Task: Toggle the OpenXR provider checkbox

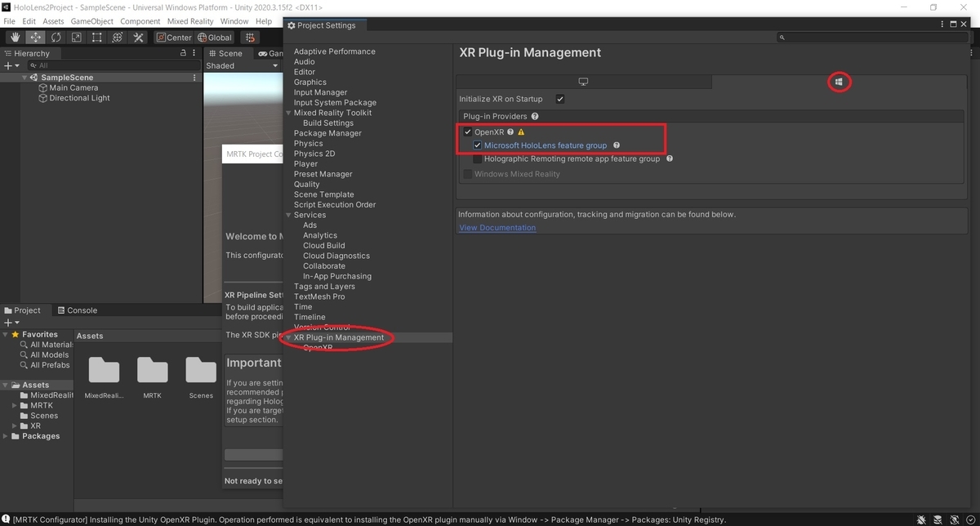Action: [468, 131]
